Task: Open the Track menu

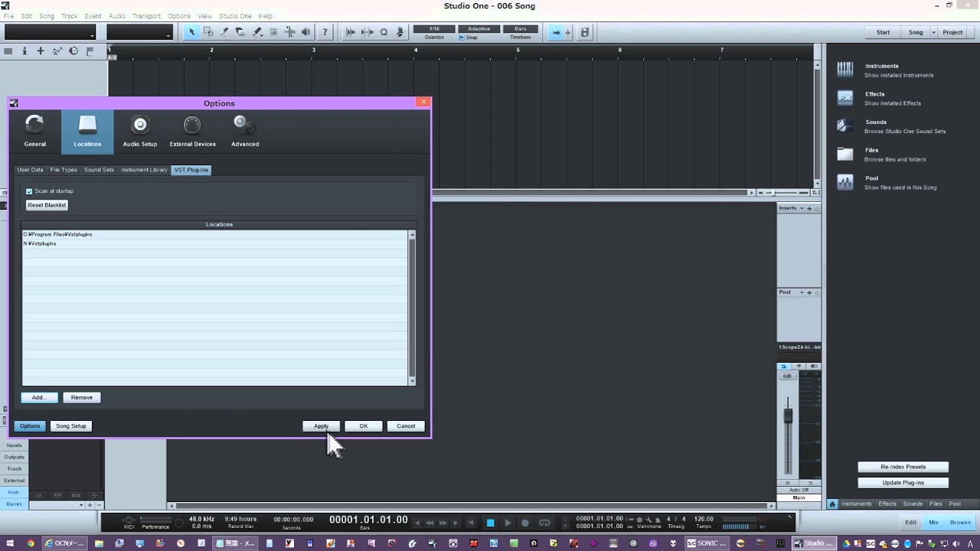Action: point(69,15)
